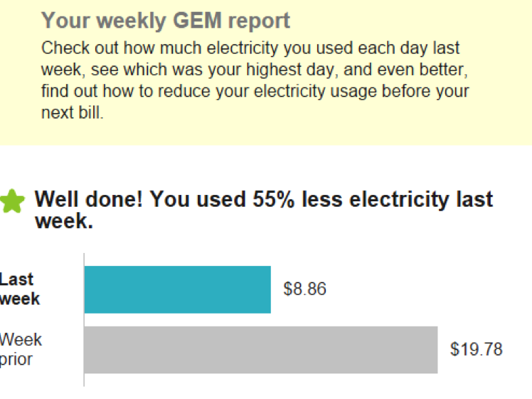Click the 'less electricity last' headline text
The image size is (532, 399).
click(x=398, y=199)
